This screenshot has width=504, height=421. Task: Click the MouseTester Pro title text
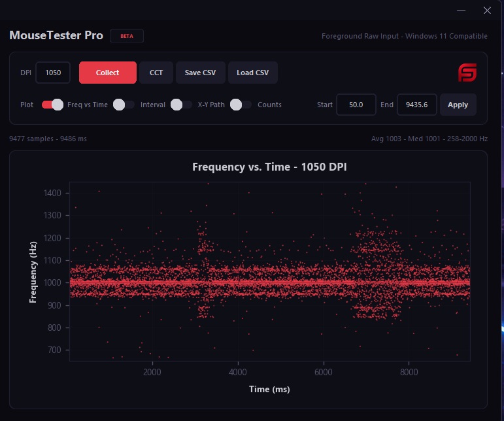56,35
